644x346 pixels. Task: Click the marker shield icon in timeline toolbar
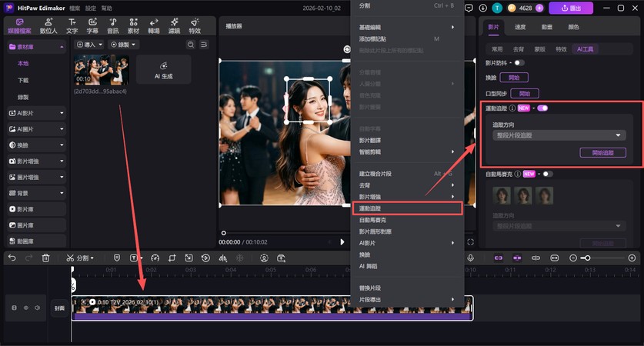point(117,258)
